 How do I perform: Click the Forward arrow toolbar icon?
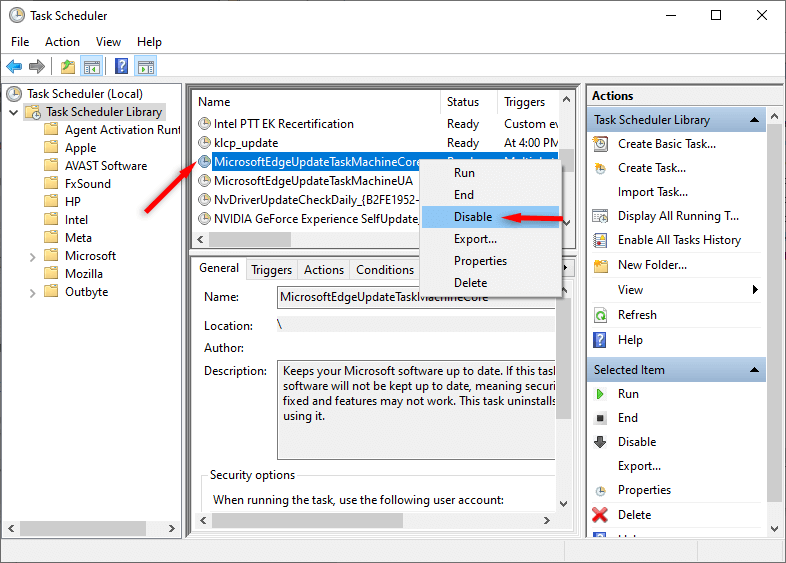coord(37,66)
